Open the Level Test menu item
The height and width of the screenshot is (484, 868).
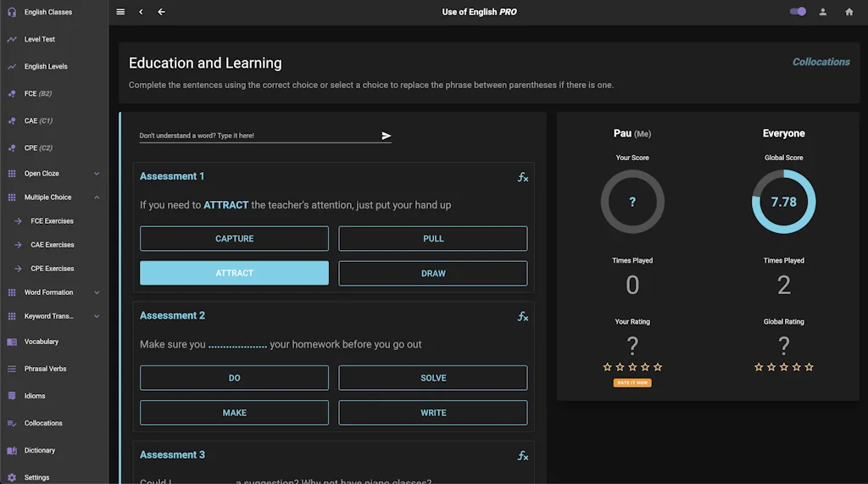tap(39, 39)
